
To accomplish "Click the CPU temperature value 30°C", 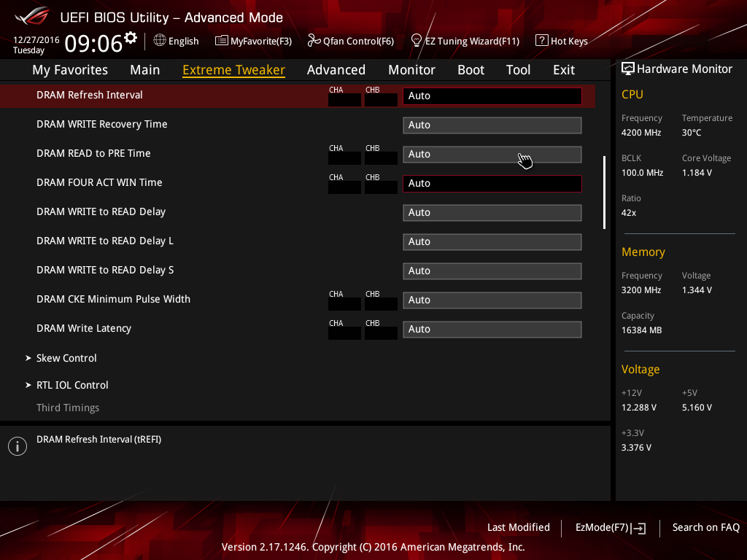I will 692,133.
